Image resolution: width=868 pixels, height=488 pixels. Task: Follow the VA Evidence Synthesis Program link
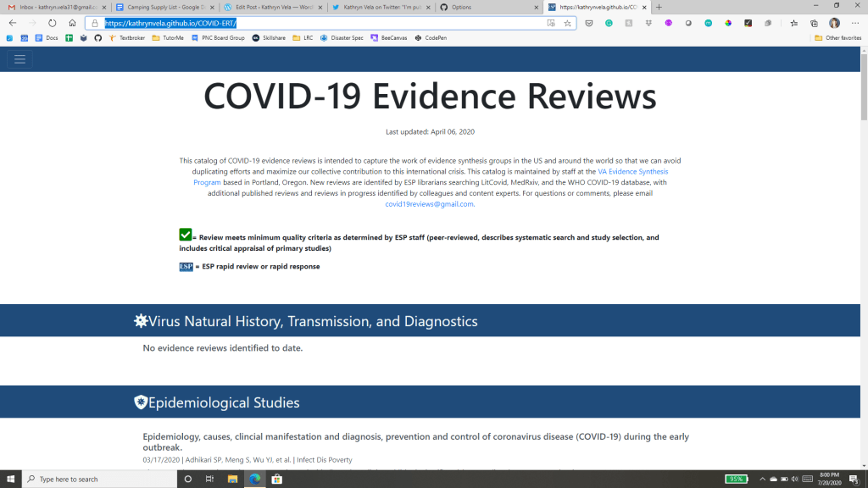[632, 171]
